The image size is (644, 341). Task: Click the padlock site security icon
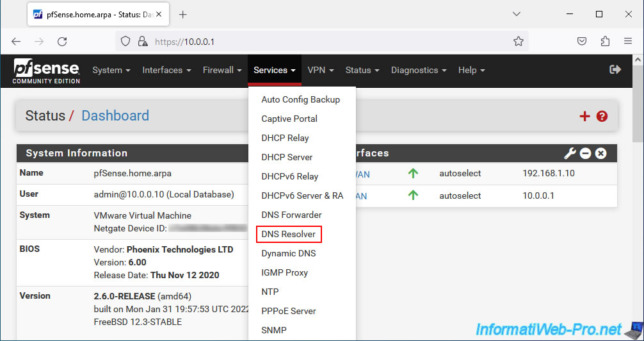pyautogui.click(x=143, y=41)
